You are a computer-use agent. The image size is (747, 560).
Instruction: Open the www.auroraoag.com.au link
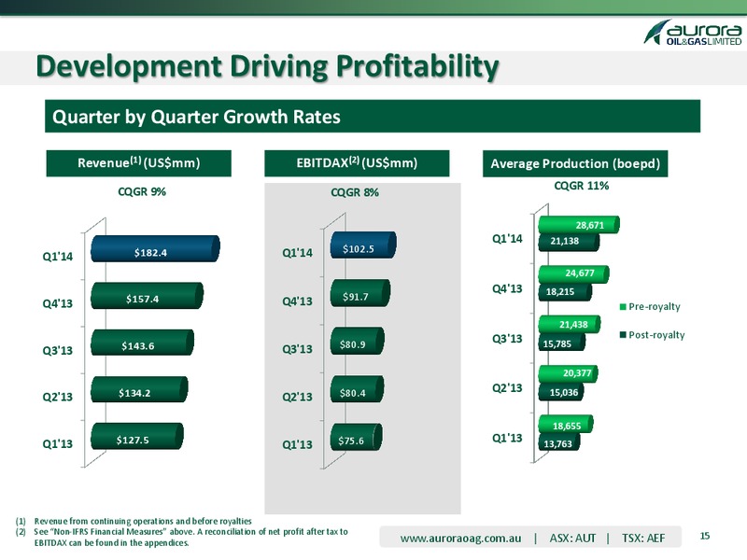pyautogui.click(x=460, y=539)
